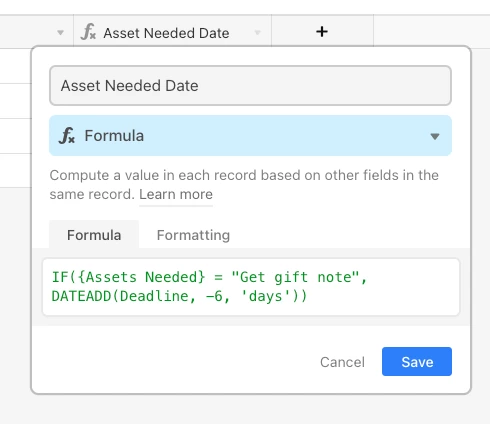Place cursor on DATEADD in formula
Image resolution: width=490 pixels, height=424 pixels.
(x=81, y=296)
